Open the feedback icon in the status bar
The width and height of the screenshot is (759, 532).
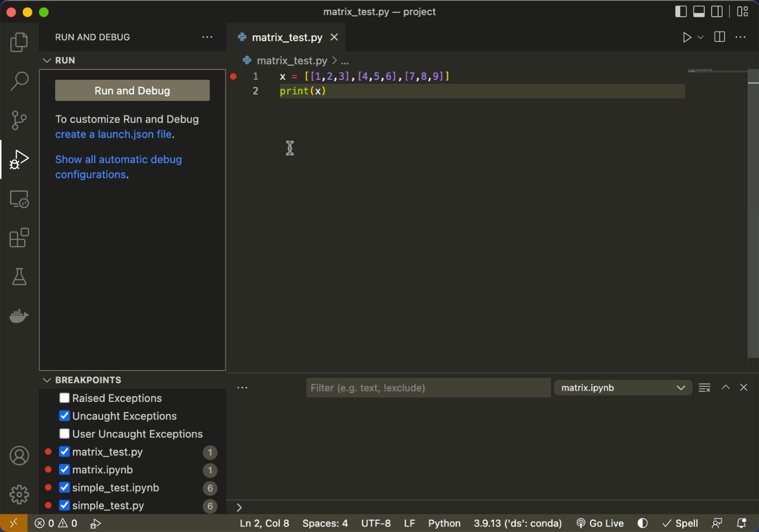[x=717, y=523]
